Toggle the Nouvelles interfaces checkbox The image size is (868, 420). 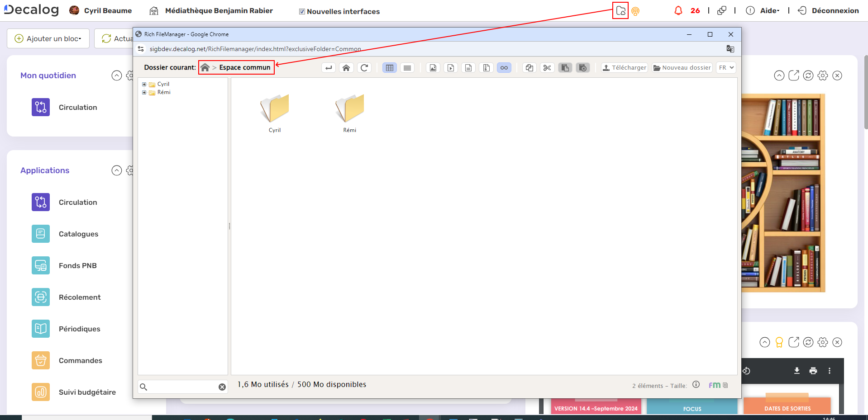click(302, 12)
